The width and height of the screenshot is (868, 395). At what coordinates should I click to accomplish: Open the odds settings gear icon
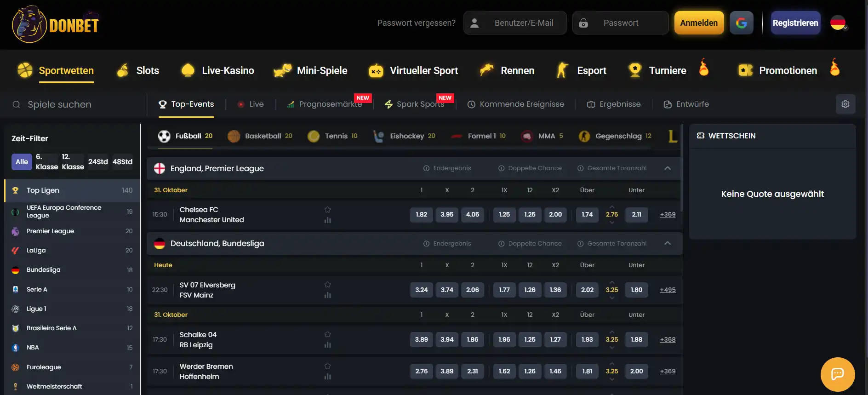point(845,104)
